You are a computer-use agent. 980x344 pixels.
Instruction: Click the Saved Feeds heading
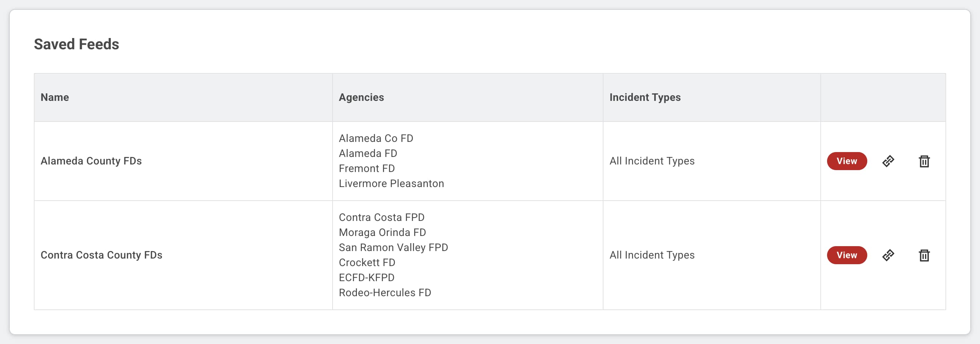click(76, 44)
